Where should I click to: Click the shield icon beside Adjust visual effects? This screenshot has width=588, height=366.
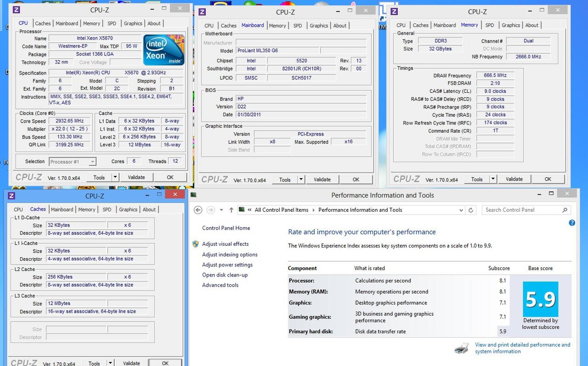coord(196,244)
